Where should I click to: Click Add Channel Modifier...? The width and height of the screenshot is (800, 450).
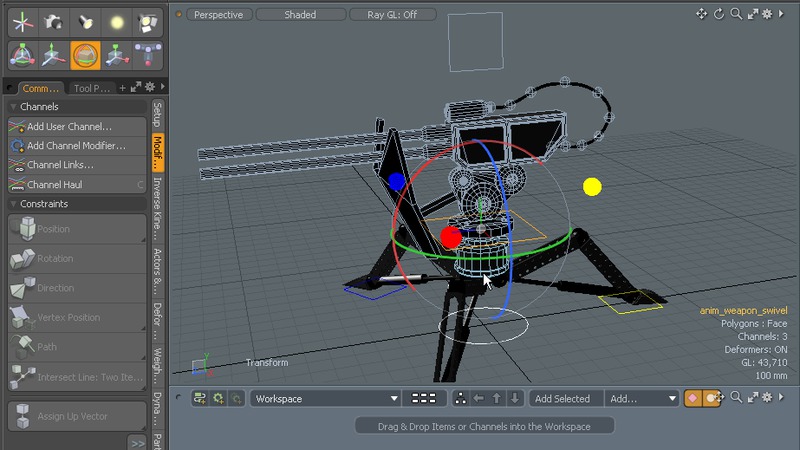click(77, 146)
